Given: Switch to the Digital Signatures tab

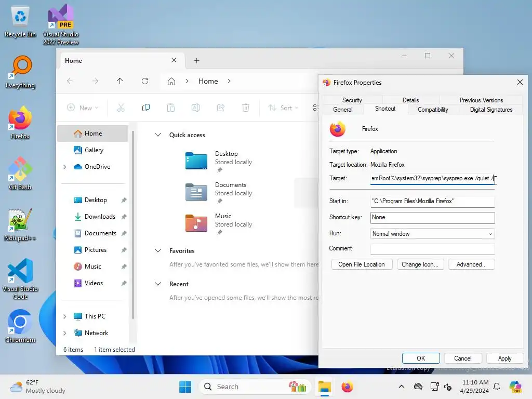Looking at the screenshot, I should point(491,110).
